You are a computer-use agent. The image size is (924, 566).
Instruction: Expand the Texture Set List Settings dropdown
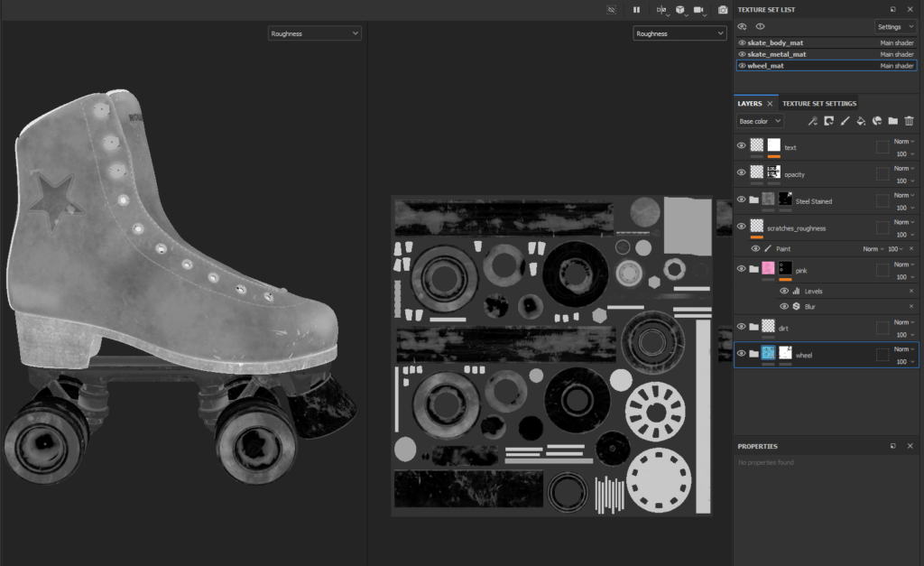pyautogui.click(x=895, y=27)
